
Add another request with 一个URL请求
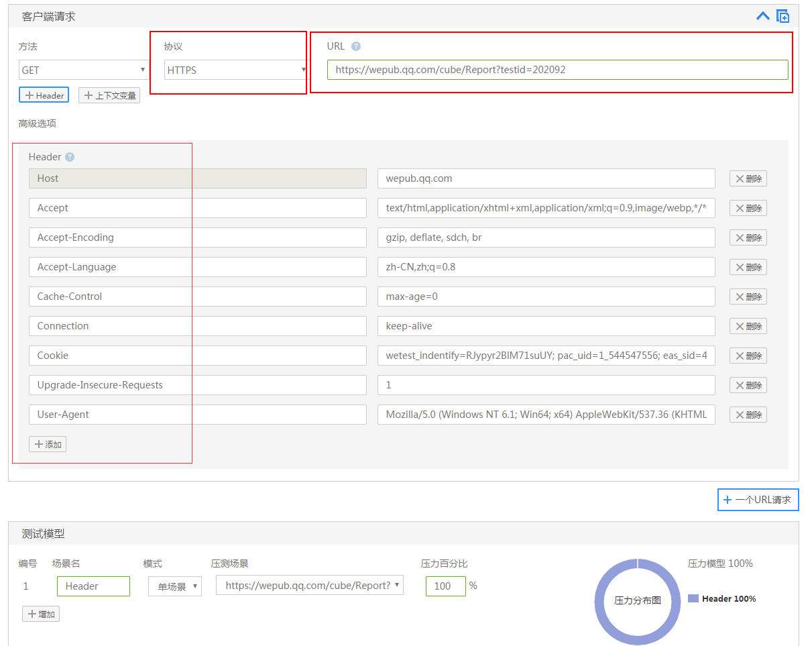pos(758,500)
